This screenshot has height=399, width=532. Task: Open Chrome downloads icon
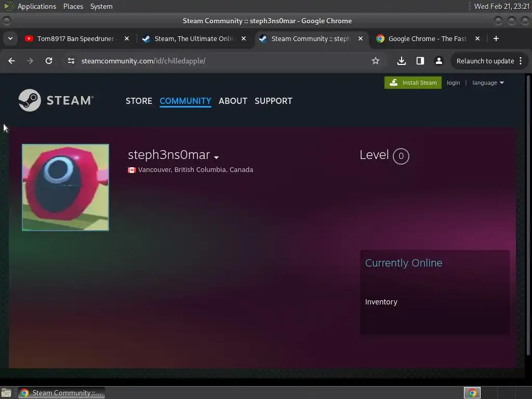(402, 61)
